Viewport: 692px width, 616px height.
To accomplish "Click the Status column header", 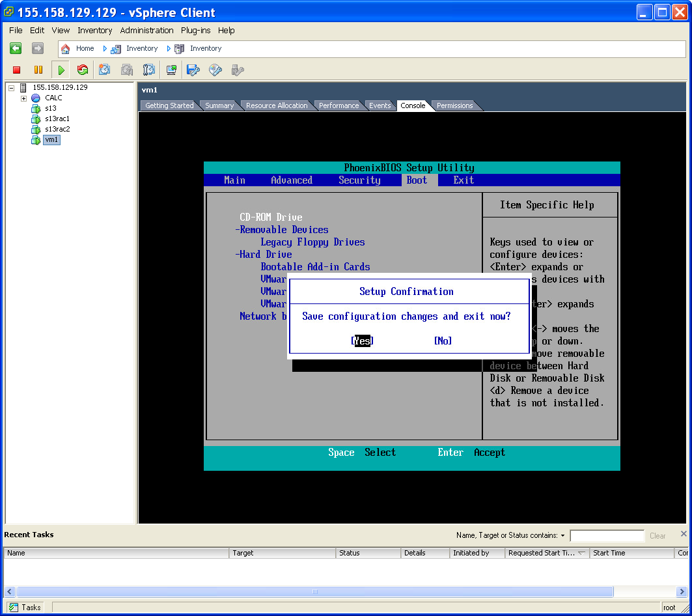I will click(368, 553).
